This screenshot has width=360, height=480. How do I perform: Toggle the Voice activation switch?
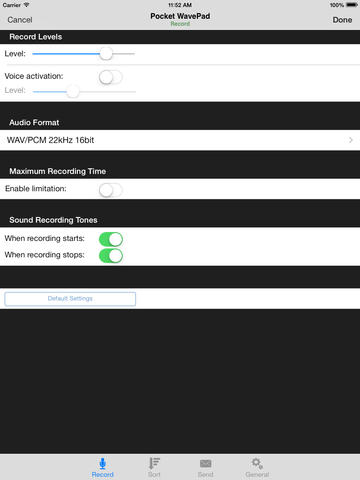[111, 78]
